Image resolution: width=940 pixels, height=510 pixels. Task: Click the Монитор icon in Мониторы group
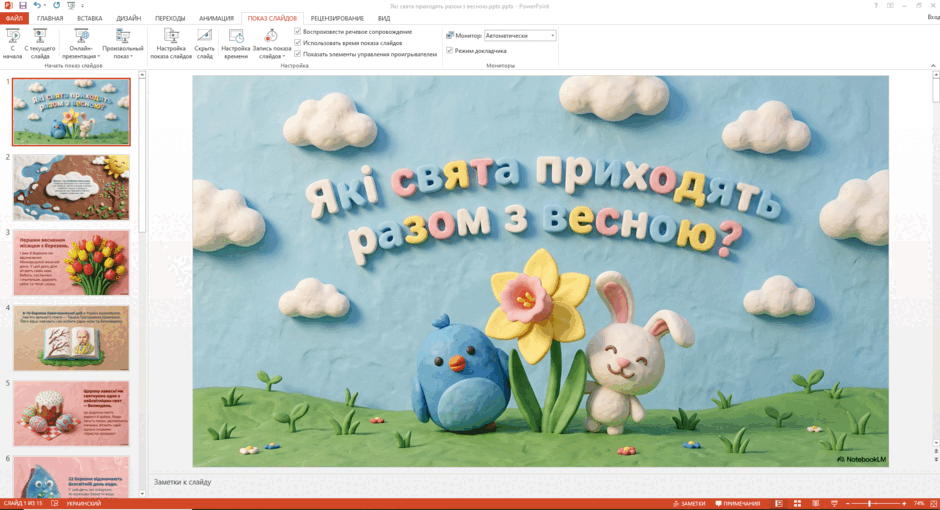pos(450,36)
